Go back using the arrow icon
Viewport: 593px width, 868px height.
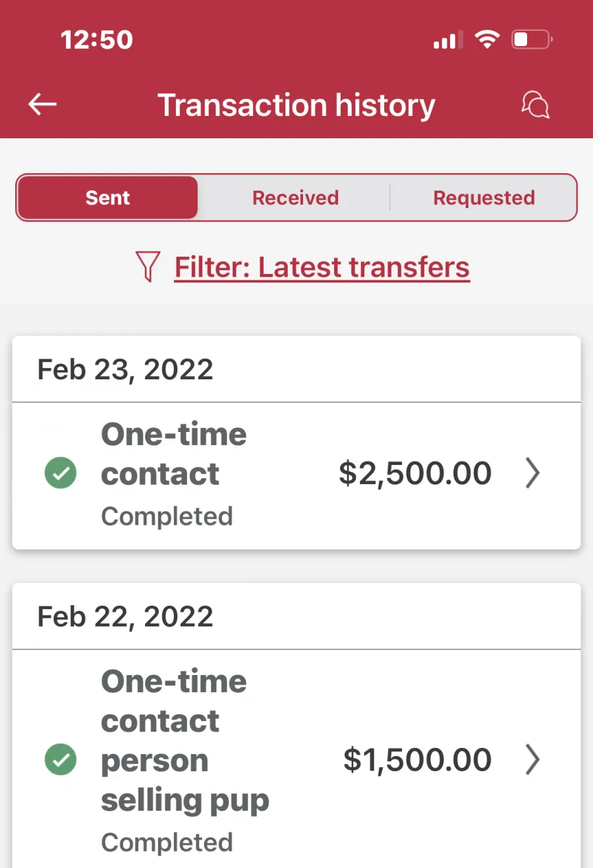42,104
